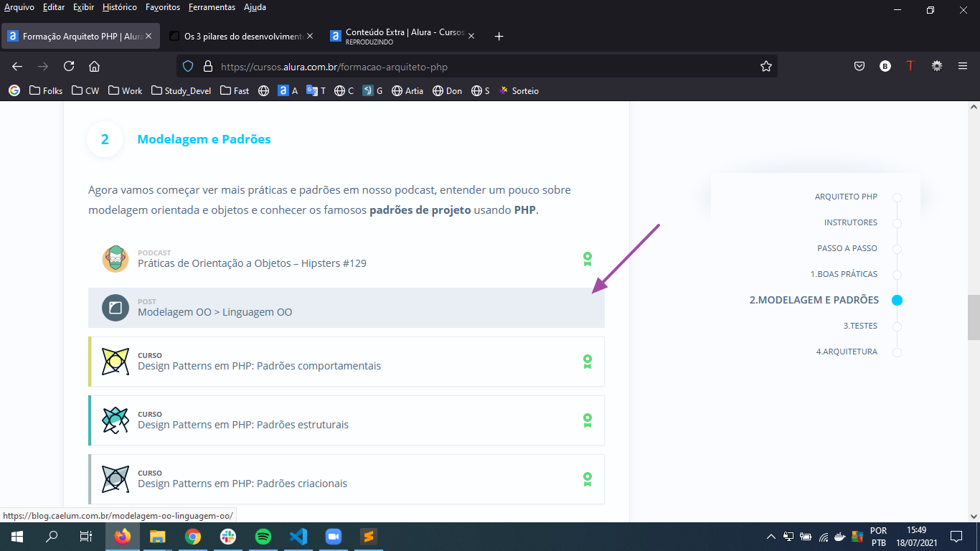Open a new browser tab
Screen dimensions: 980x551
click(499, 37)
